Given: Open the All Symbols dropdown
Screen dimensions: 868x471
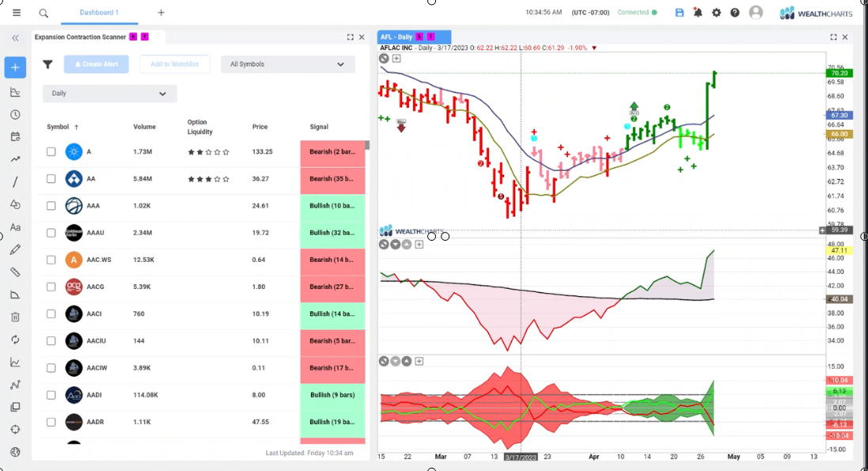Looking at the screenshot, I should (288, 64).
